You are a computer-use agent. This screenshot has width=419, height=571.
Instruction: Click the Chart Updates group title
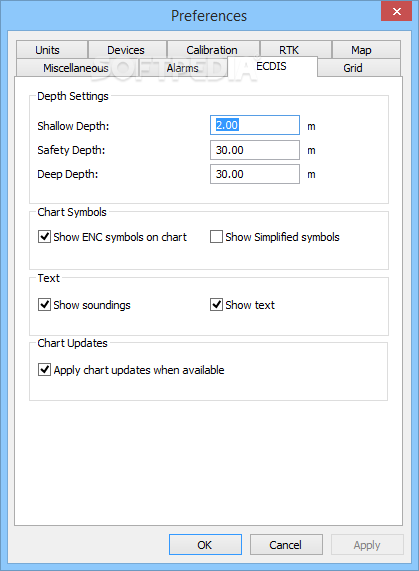(x=72, y=343)
